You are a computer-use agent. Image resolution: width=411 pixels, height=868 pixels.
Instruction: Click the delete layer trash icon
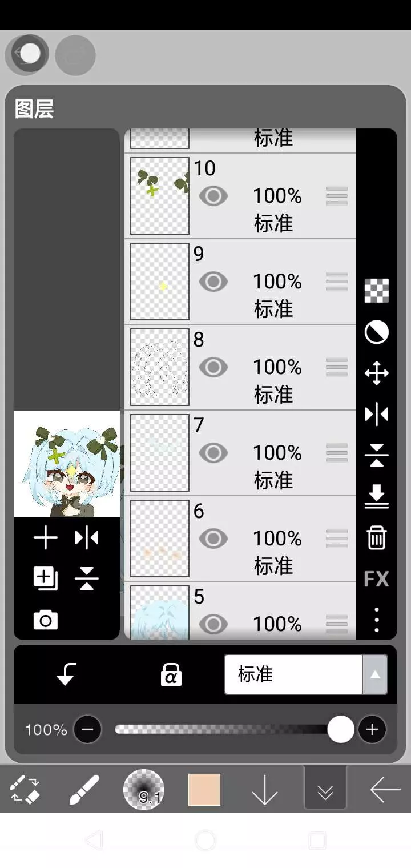(376, 538)
